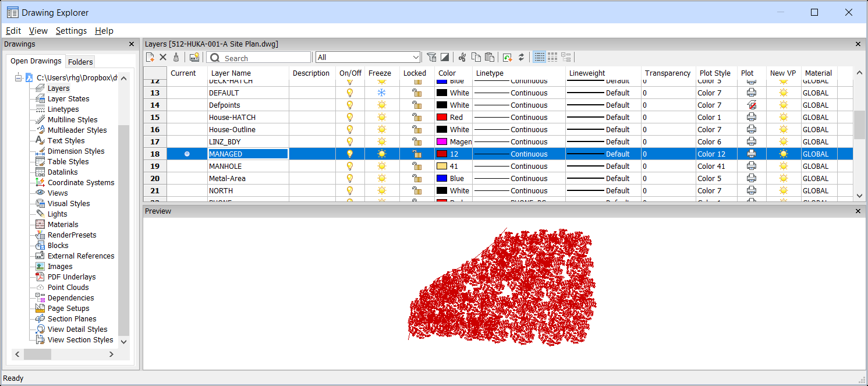
Task: Switch to detail list view icon
Action: point(540,57)
